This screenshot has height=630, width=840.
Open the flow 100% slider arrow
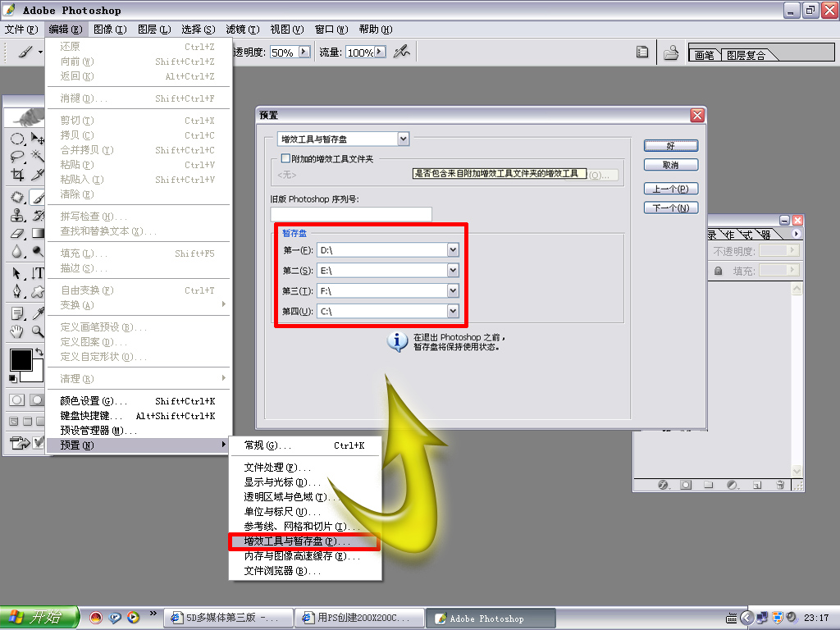[380, 52]
